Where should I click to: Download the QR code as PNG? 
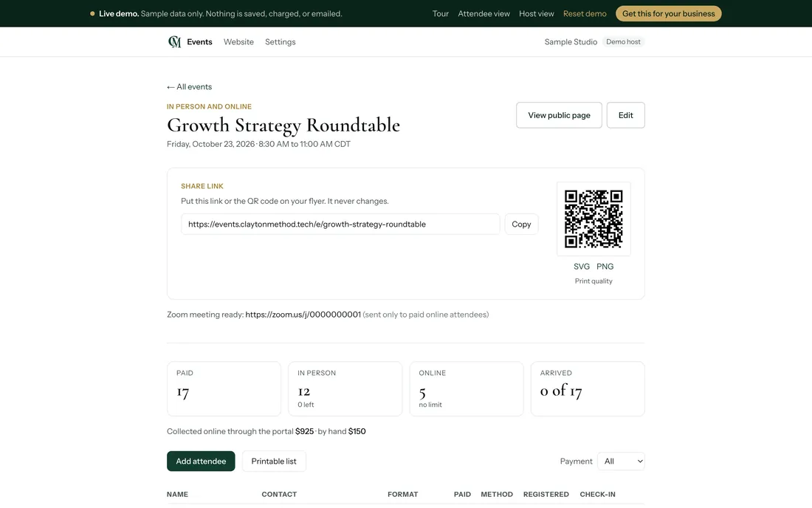coord(605,266)
